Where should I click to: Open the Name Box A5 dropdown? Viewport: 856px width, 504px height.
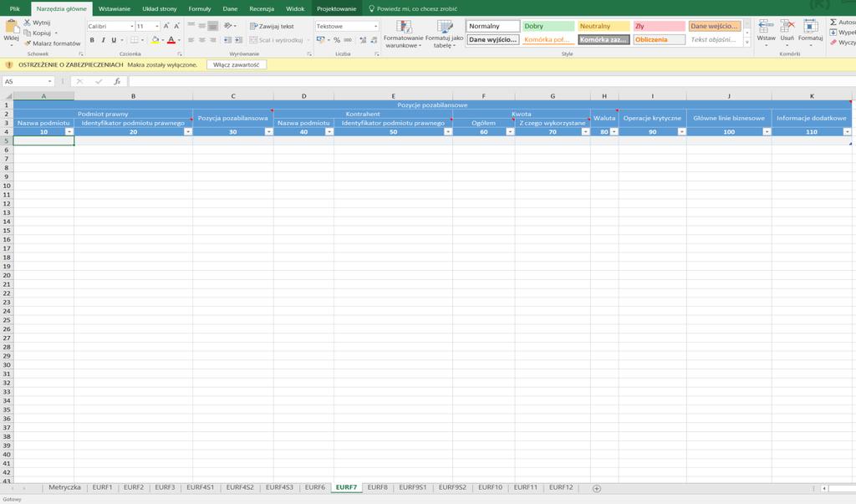(49, 81)
